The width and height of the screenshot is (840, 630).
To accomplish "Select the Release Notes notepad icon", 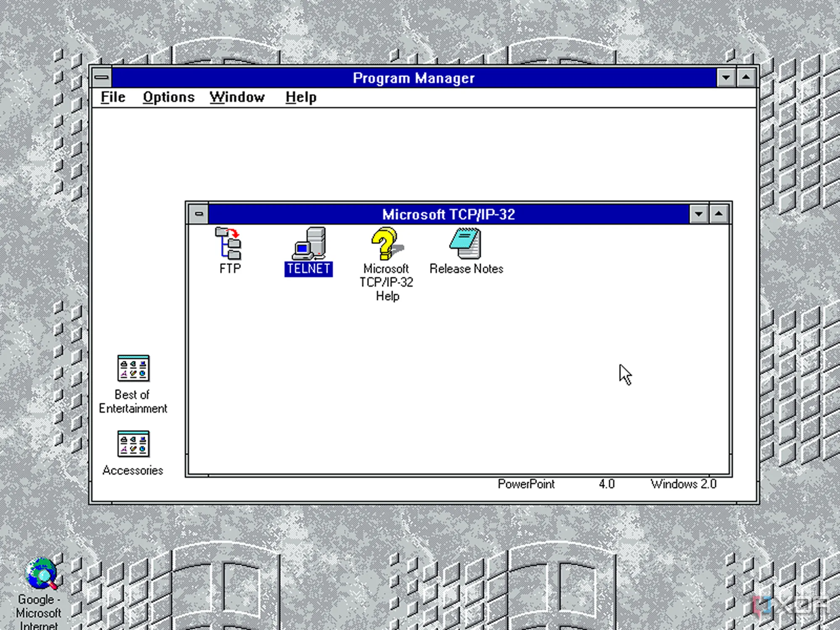I will 466,243.
